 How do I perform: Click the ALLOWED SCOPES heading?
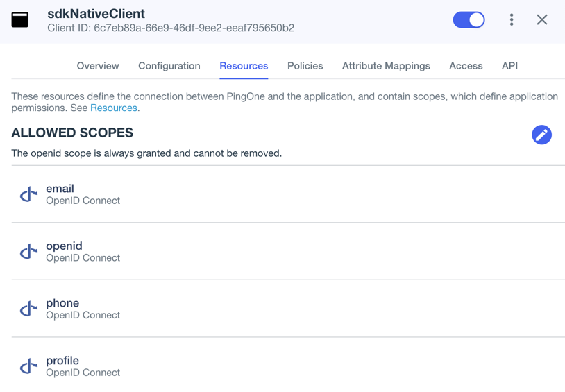(x=72, y=133)
